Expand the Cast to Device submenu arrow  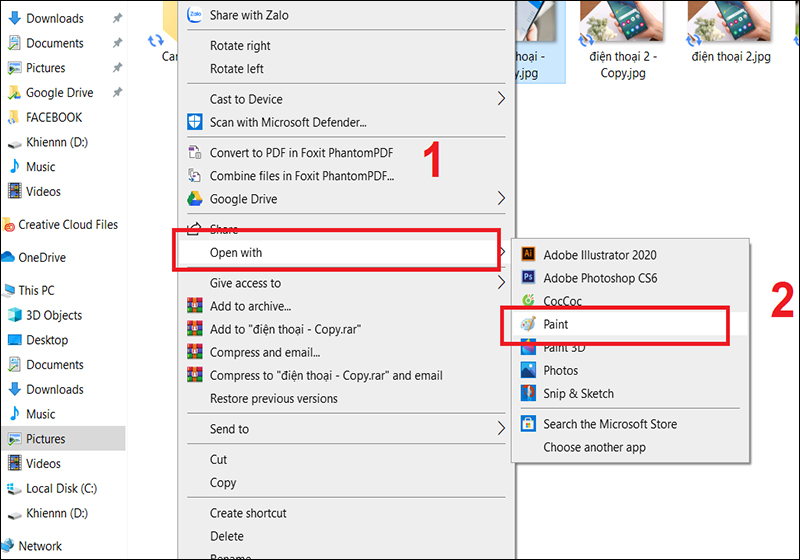coord(501,99)
